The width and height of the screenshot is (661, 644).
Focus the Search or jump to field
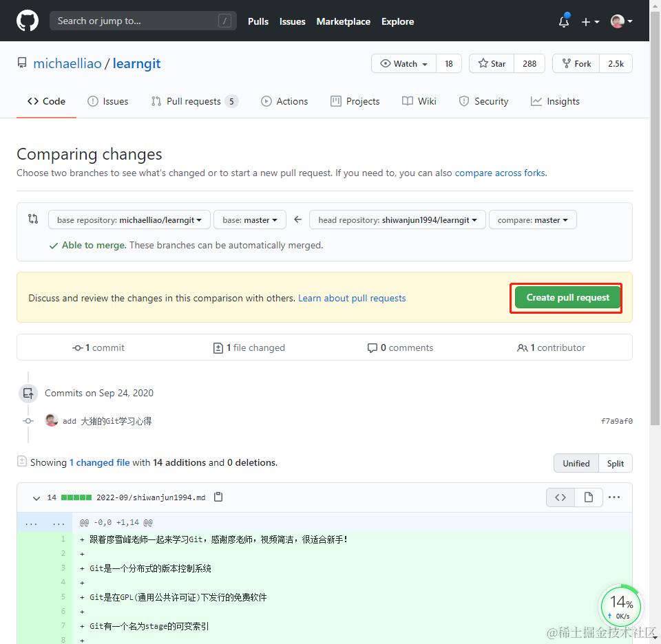(x=143, y=21)
